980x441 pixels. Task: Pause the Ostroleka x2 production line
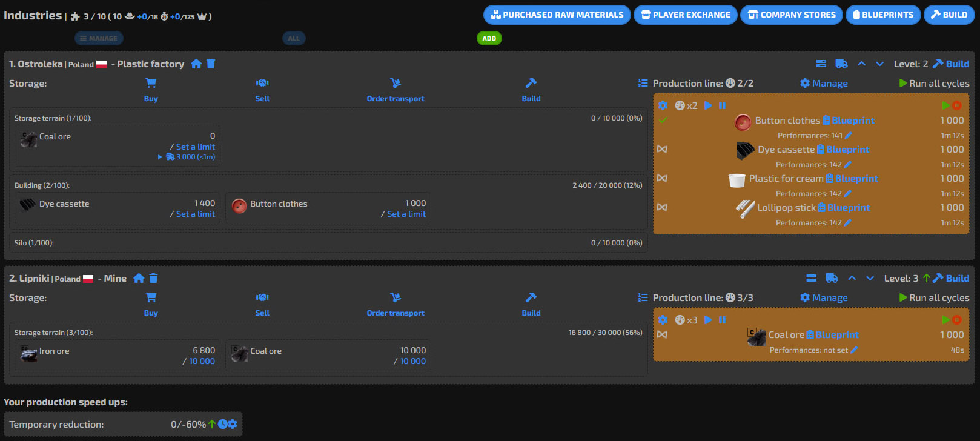722,105
